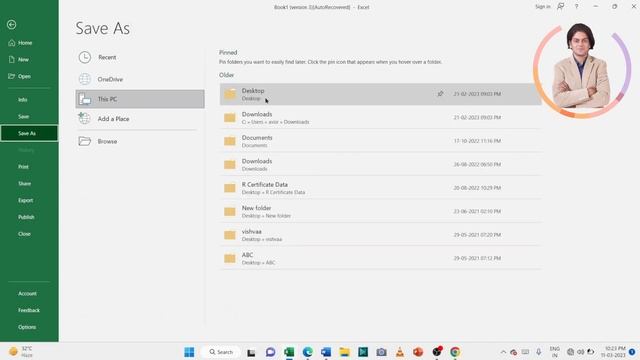
Task: Select This PC location
Action: pos(140,99)
